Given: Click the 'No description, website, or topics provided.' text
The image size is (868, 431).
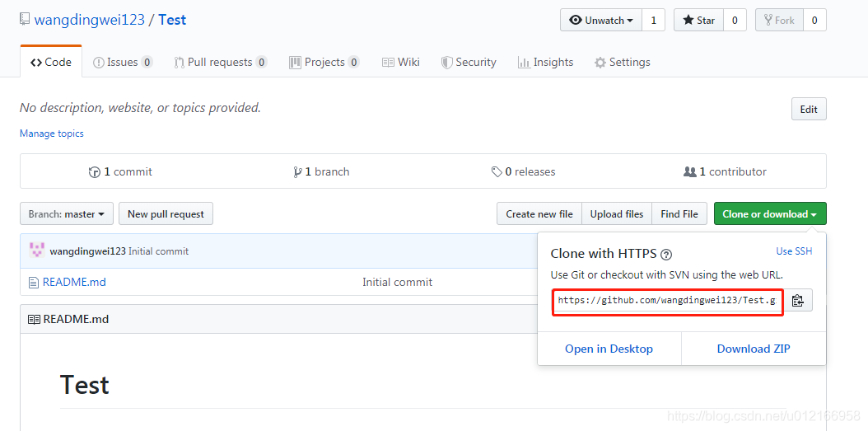Looking at the screenshot, I should pos(140,107).
